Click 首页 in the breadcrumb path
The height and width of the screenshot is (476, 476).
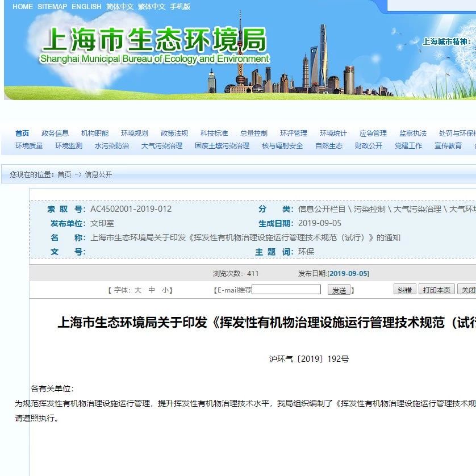(64, 174)
